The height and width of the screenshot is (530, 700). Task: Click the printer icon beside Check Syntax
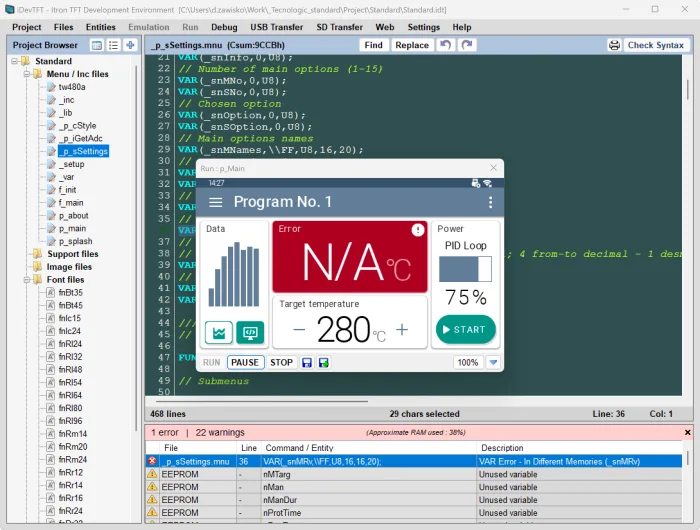[615, 45]
